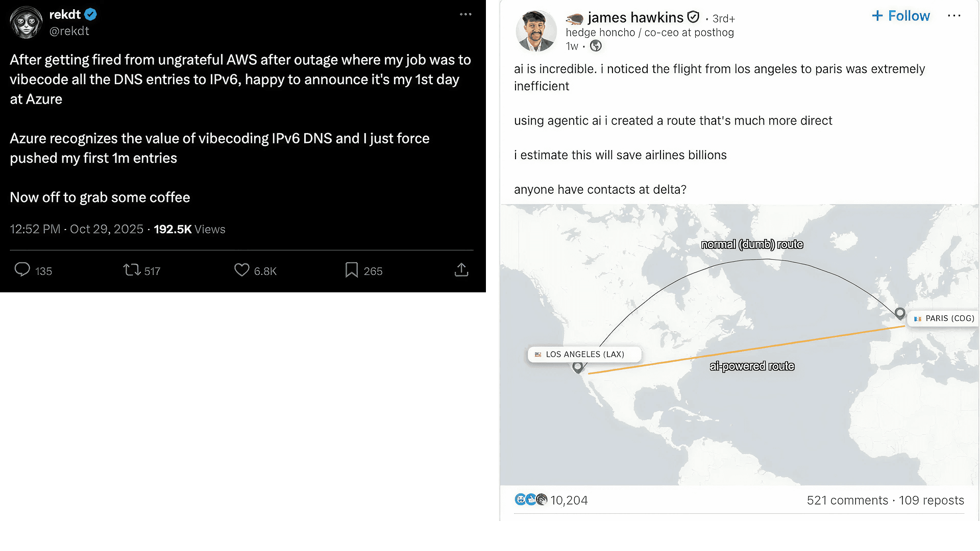Open james hawkins' profile photo
Image resolution: width=980 pixels, height=551 pixels.
(x=536, y=32)
